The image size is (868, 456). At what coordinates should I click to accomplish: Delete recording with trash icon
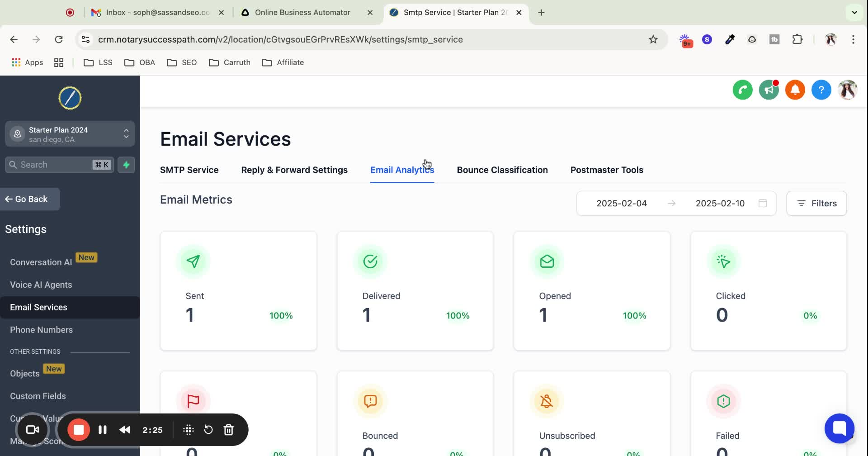pos(229,430)
